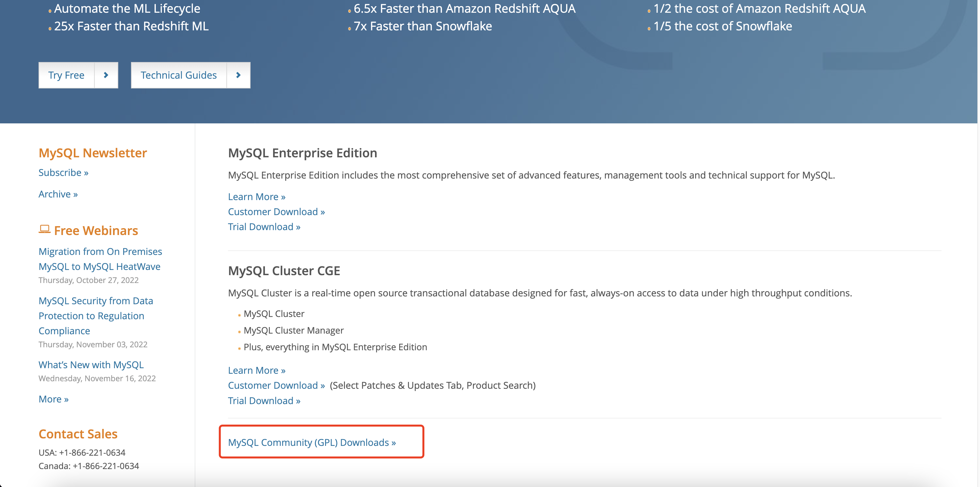Click Learn More under MySQL Enterprise Edition

(256, 196)
